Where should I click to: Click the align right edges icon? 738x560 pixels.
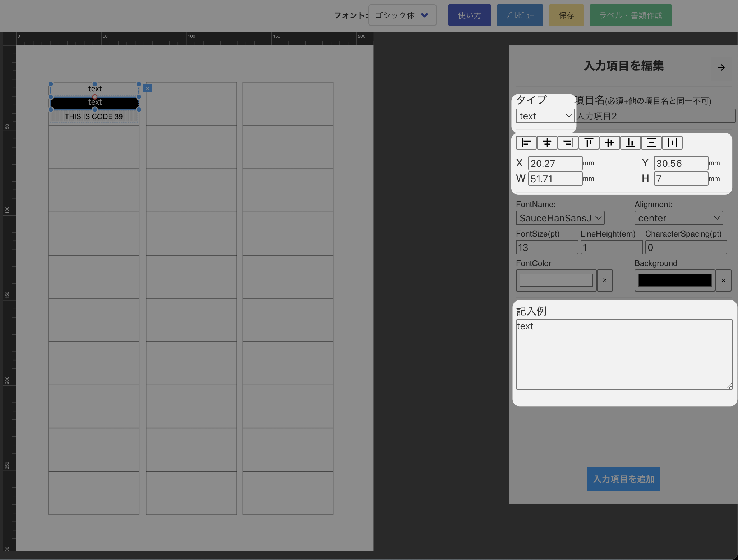(x=568, y=143)
